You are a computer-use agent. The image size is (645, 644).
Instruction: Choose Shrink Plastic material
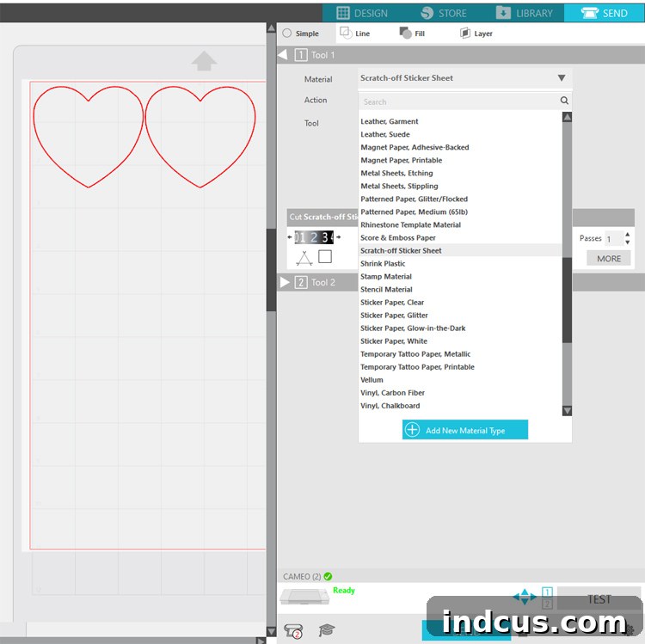[x=383, y=264]
